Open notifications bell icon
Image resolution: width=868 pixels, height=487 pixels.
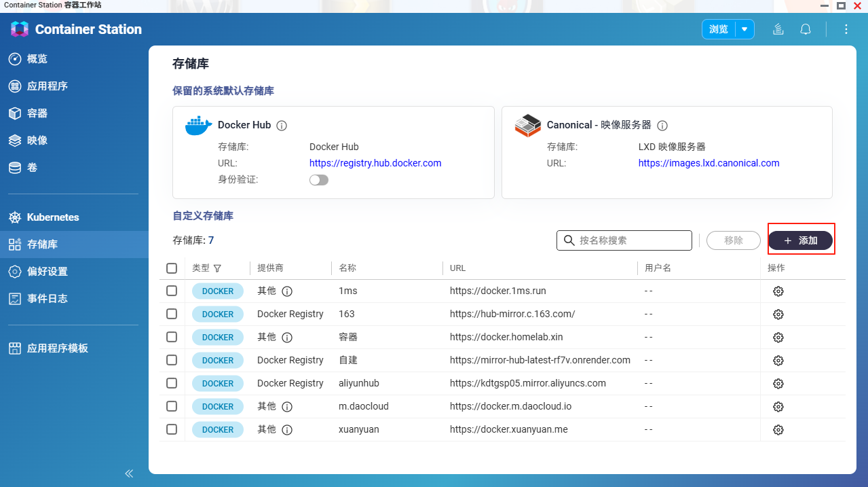click(x=806, y=29)
